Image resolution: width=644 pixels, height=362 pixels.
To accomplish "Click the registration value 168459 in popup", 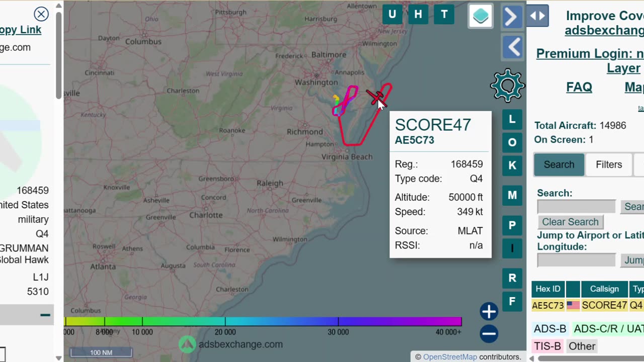I will [x=467, y=164].
